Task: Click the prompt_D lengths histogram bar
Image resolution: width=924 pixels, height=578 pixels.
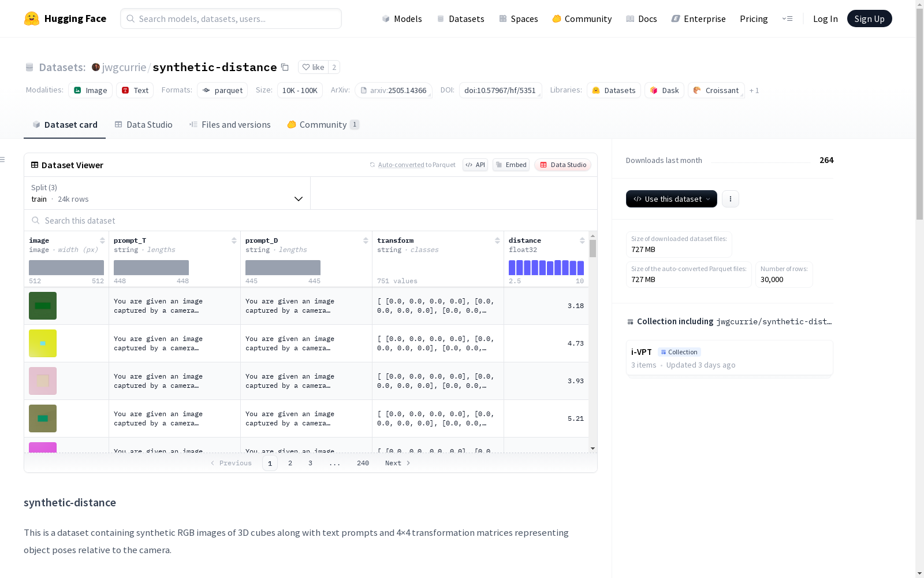Action: (283, 268)
